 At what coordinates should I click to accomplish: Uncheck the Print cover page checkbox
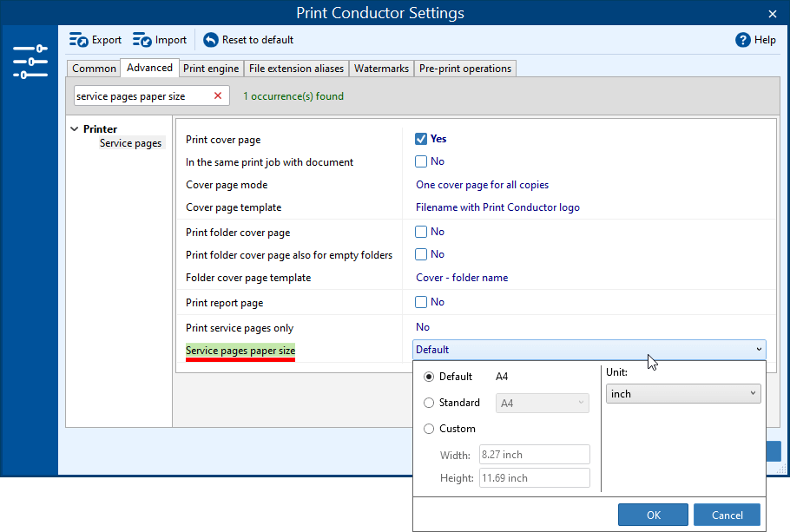coord(421,139)
